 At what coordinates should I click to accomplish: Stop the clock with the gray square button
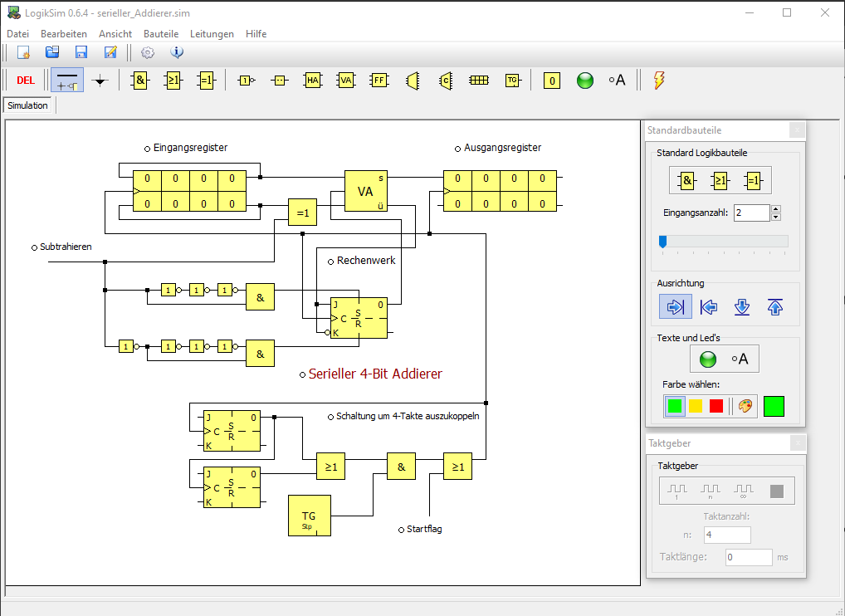[x=777, y=491]
